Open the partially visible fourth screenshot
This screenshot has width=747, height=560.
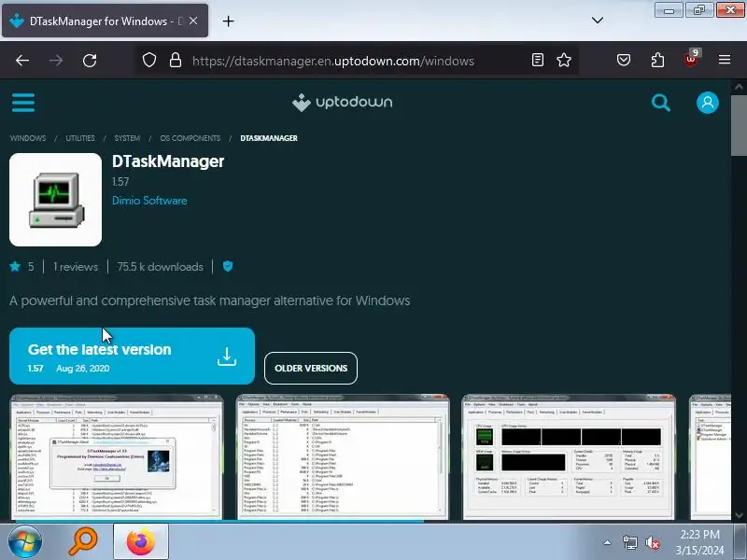point(711,456)
